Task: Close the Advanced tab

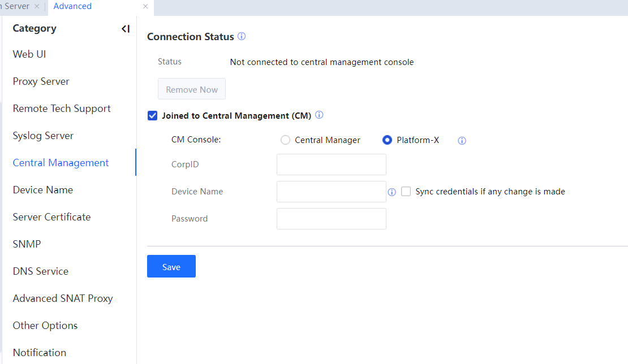Action: click(x=145, y=6)
